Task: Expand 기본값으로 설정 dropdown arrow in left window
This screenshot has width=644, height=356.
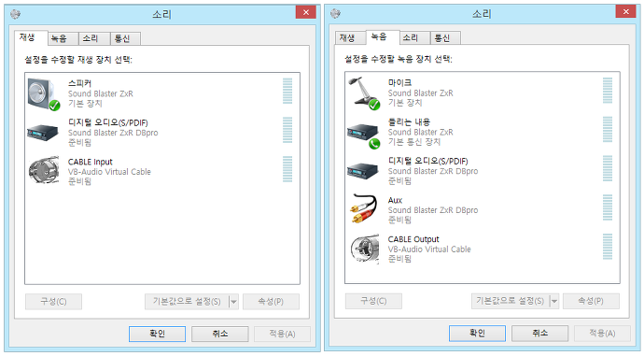Action: click(233, 302)
